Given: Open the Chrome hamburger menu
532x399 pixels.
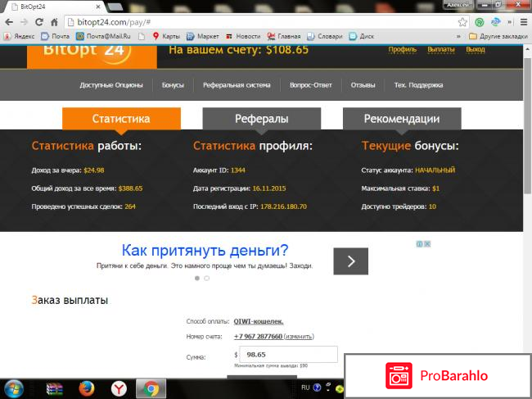Looking at the screenshot, I should [524, 22].
